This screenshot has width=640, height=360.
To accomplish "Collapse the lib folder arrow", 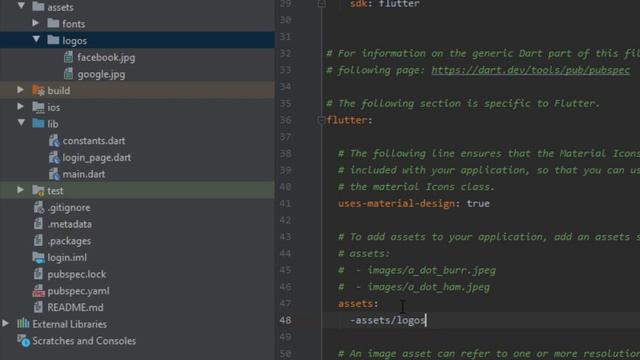I will tap(21, 122).
